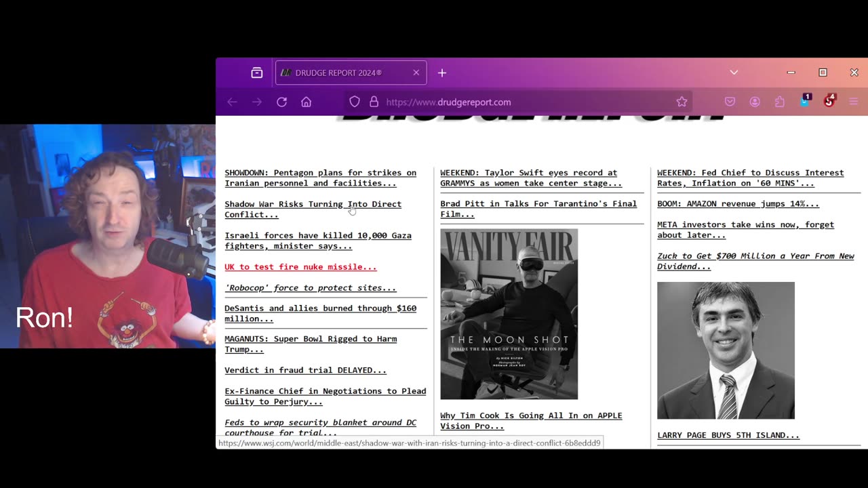Open Israeli forces killed 10,000 Gaza link

(318, 241)
